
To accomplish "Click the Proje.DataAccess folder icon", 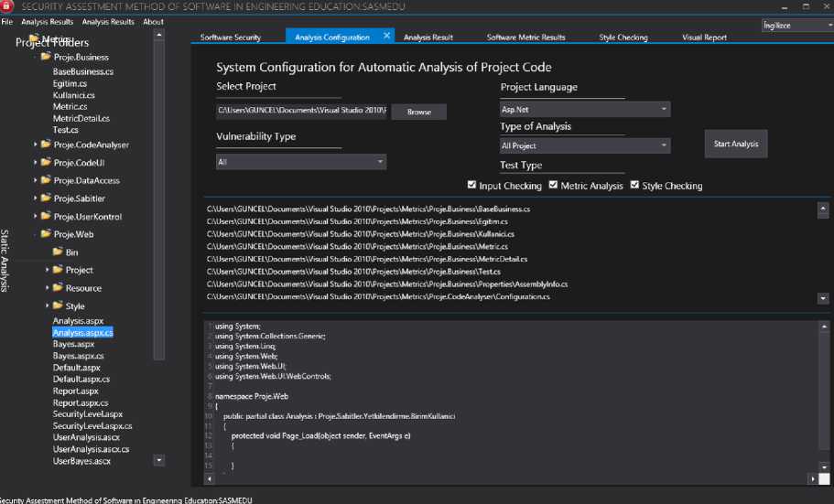I will pos(46,181).
